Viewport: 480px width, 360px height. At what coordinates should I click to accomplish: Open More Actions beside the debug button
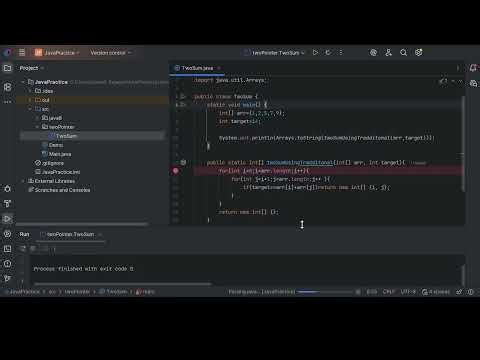click(341, 53)
